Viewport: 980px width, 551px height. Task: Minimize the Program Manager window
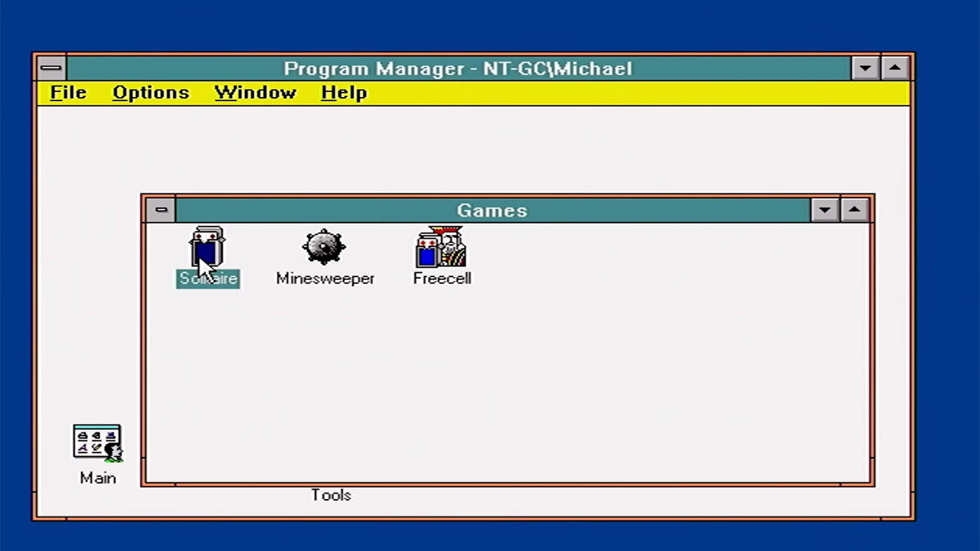coord(865,68)
